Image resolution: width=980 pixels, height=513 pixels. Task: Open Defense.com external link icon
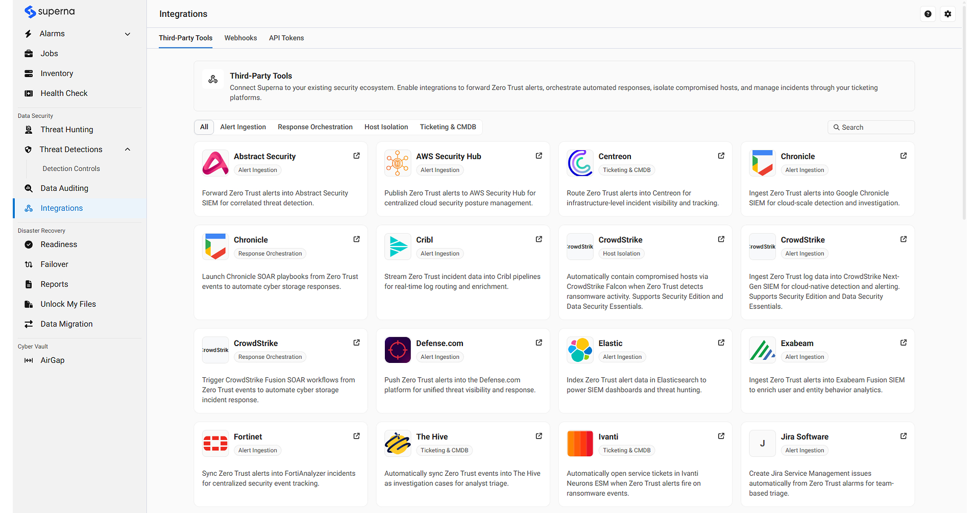pyautogui.click(x=539, y=343)
